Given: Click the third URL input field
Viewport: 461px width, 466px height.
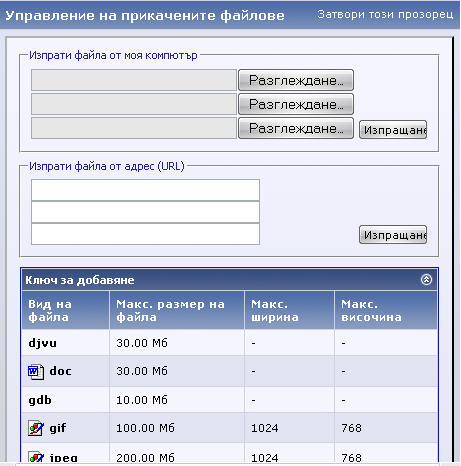Looking at the screenshot, I should [145, 234].
